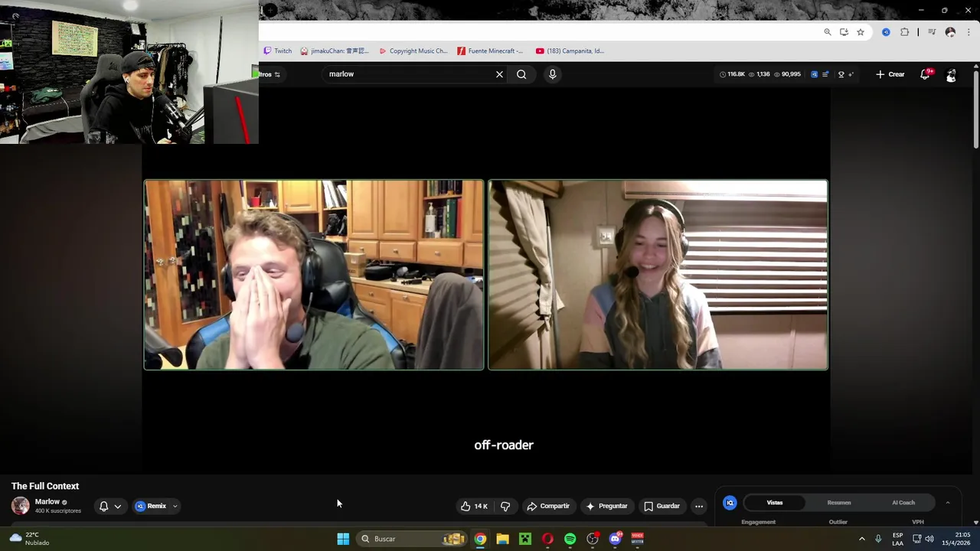Bookmark this page with the star icon
The width and height of the screenshot is (980, 551).
(861, 32)
